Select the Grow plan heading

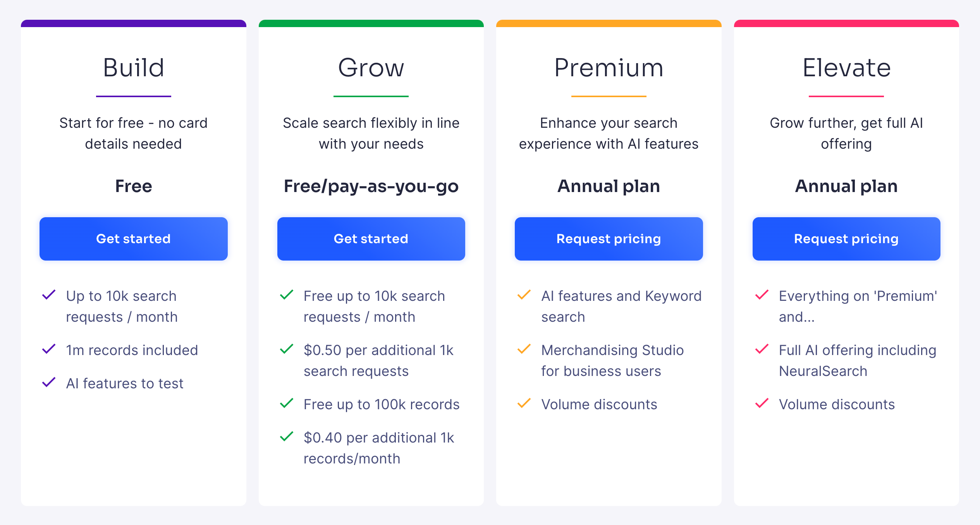click(x=371, y=68)
